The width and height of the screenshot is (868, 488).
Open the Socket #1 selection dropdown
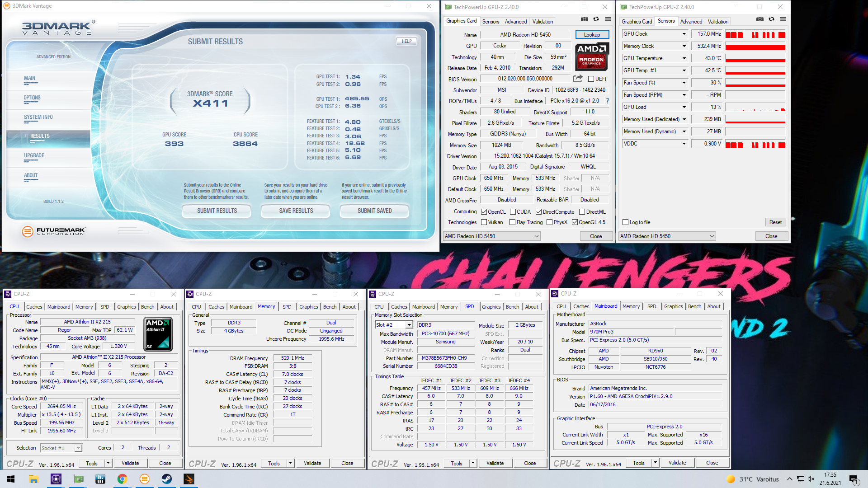(61, 448)
